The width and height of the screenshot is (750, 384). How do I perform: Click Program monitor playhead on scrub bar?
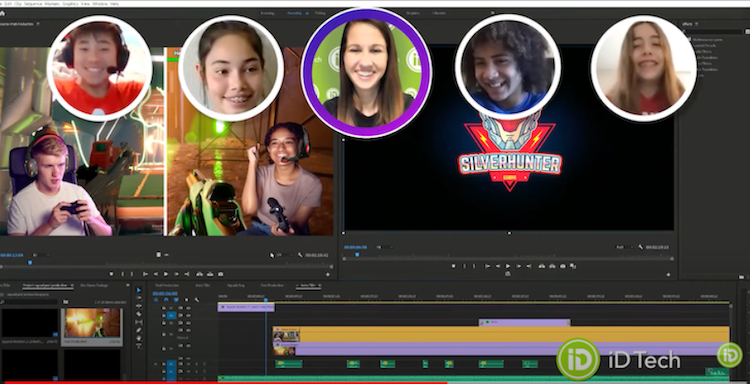click(x=357, y=255)
